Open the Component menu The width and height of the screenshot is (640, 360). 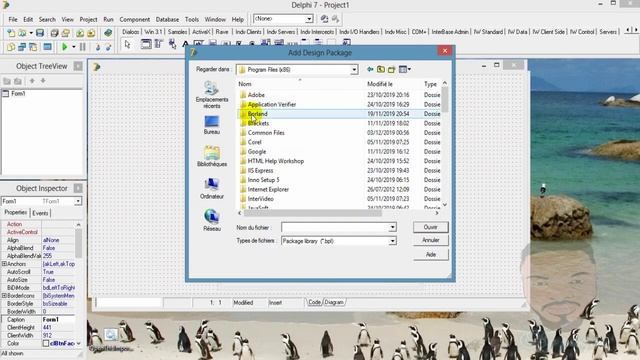point(134,19)
